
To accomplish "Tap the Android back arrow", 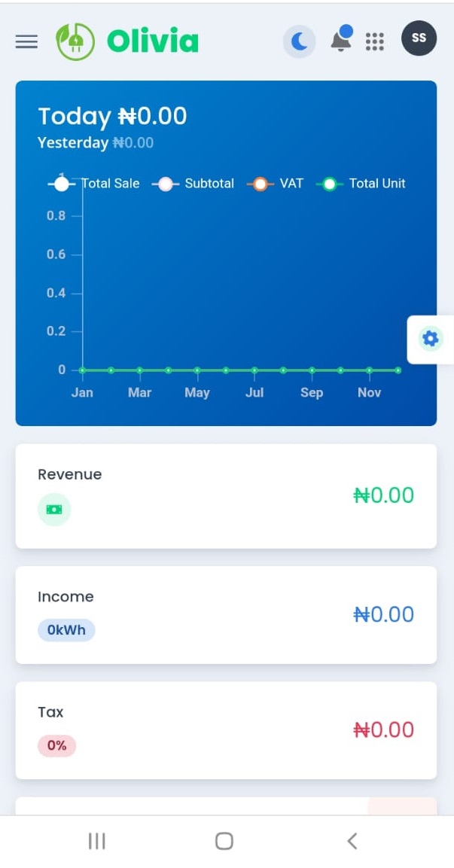I will 352,842.
